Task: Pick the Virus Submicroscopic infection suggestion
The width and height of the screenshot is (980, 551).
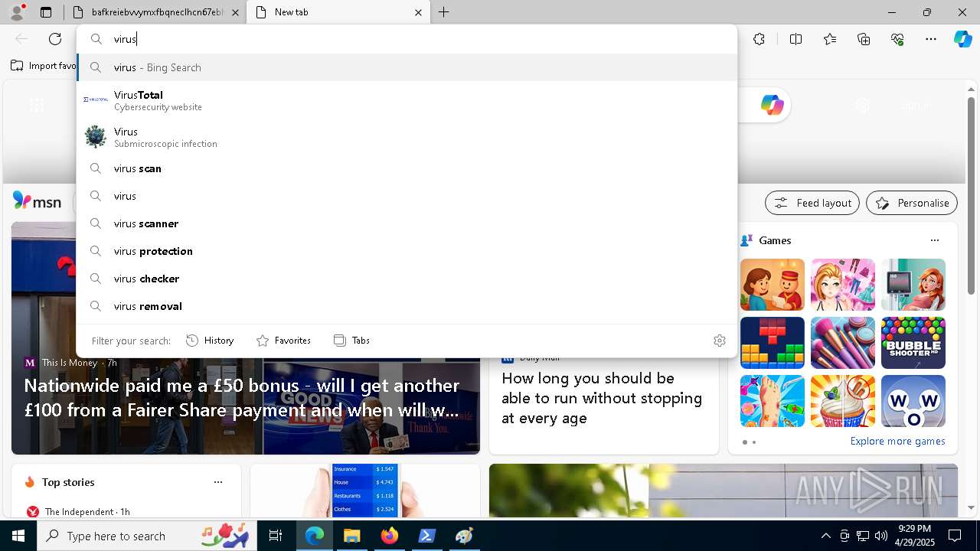Action: point(407,137)
